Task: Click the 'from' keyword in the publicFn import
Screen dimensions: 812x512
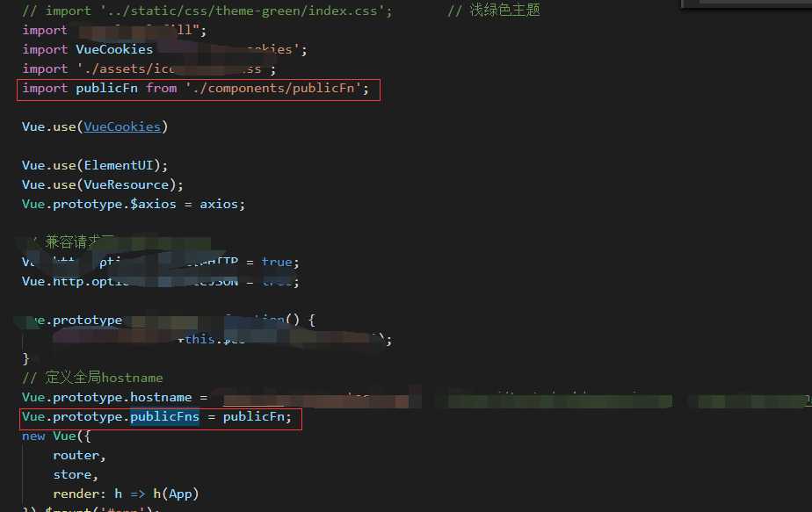Action: [161, 88]
